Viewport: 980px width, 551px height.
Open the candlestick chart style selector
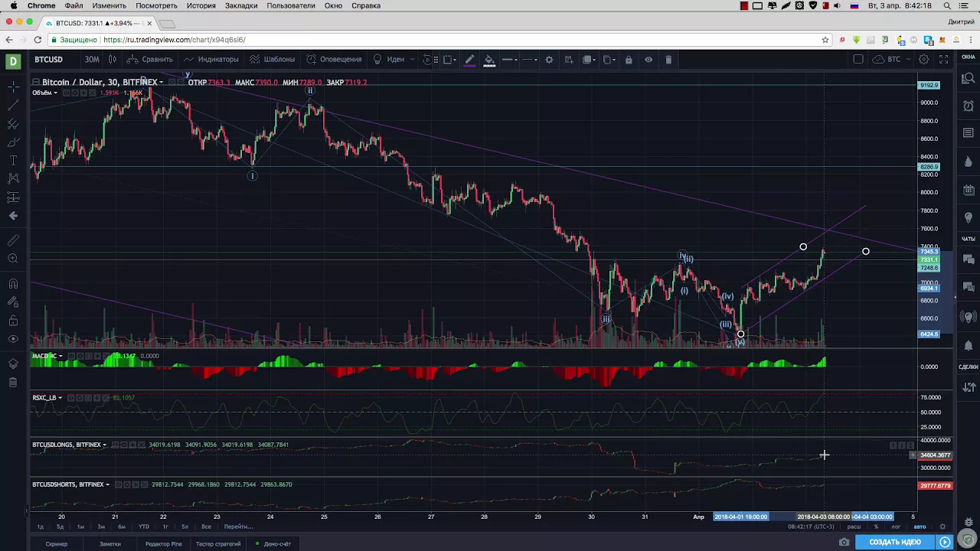pos(113,59)
